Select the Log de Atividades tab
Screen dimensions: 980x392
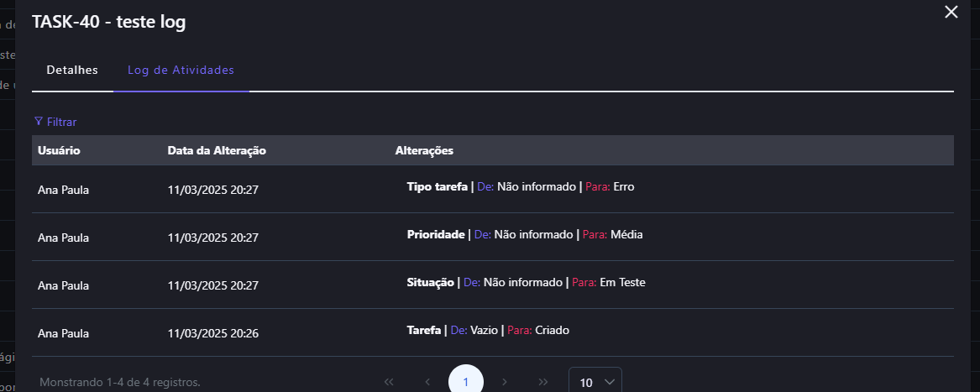pyautogui.click(x=181, y=70)
